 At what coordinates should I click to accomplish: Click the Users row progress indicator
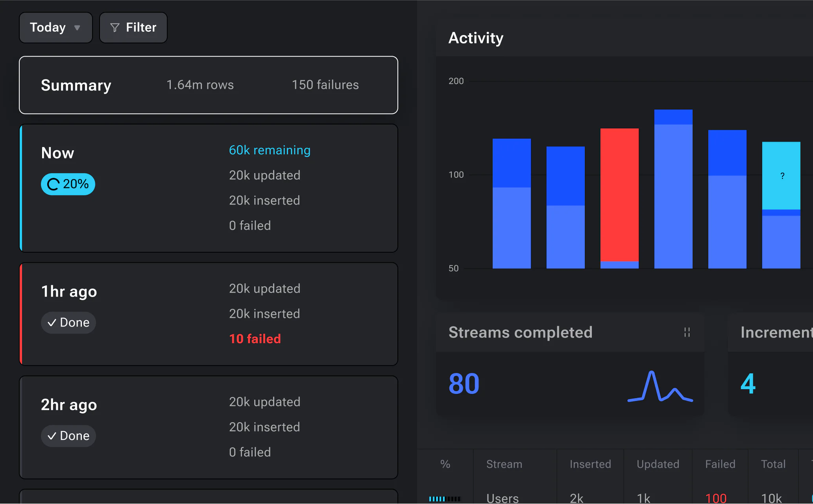coord(445,498)
